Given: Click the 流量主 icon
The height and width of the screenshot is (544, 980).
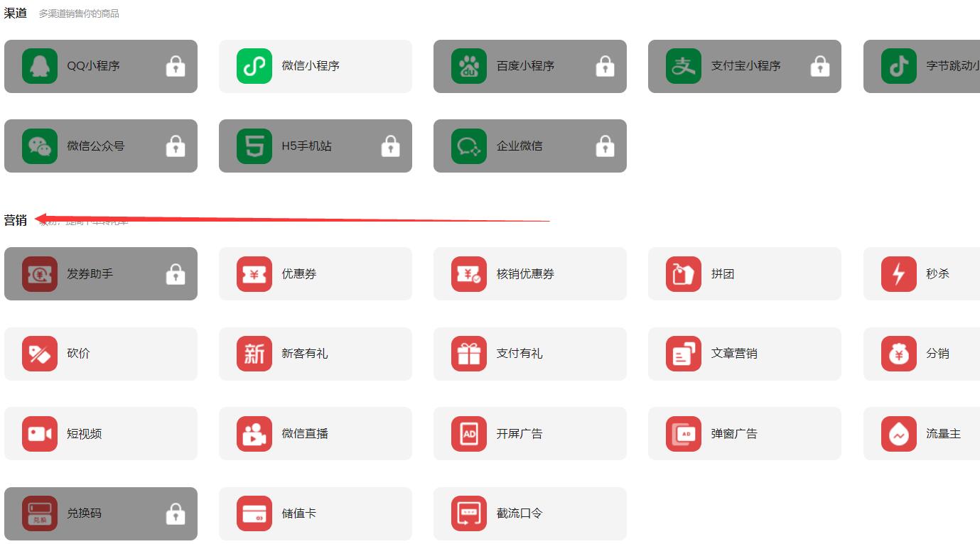Looking at the screenshot, I should click(899, 434).
